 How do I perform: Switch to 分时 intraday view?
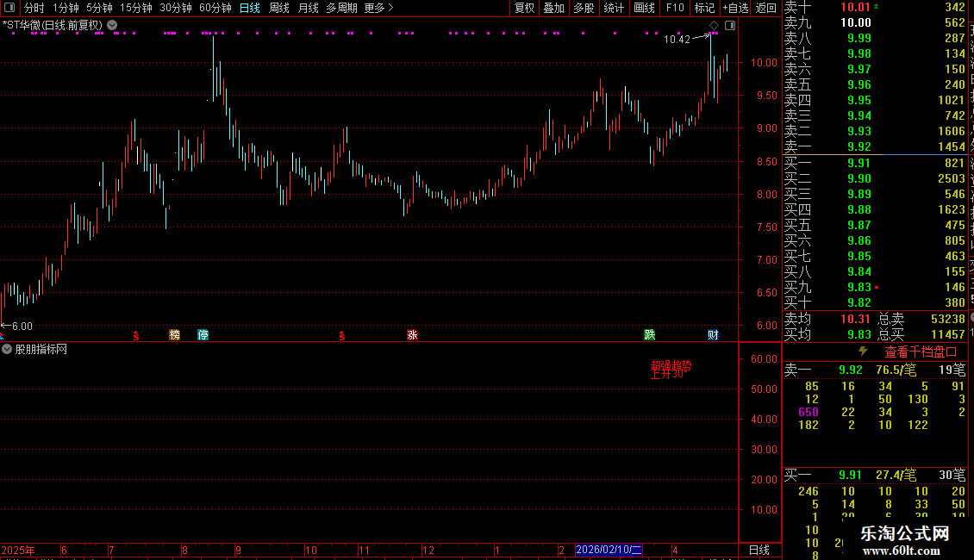coord(34,8)
